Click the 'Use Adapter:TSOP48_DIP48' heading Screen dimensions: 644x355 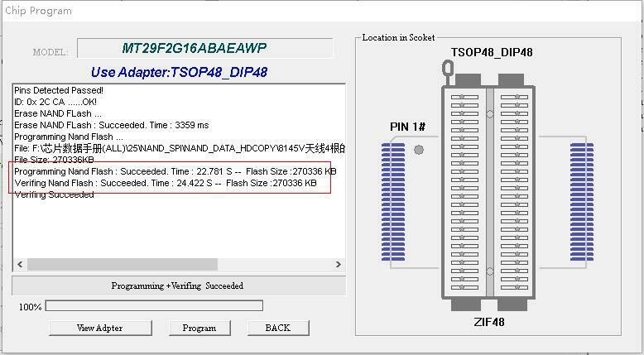[179, 72]
